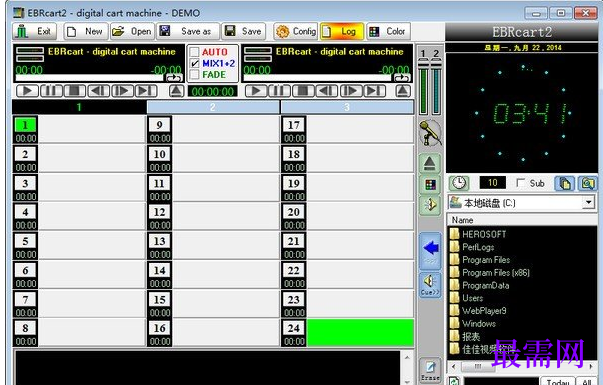Select the Program Files folder

click(x=486, y=260)
